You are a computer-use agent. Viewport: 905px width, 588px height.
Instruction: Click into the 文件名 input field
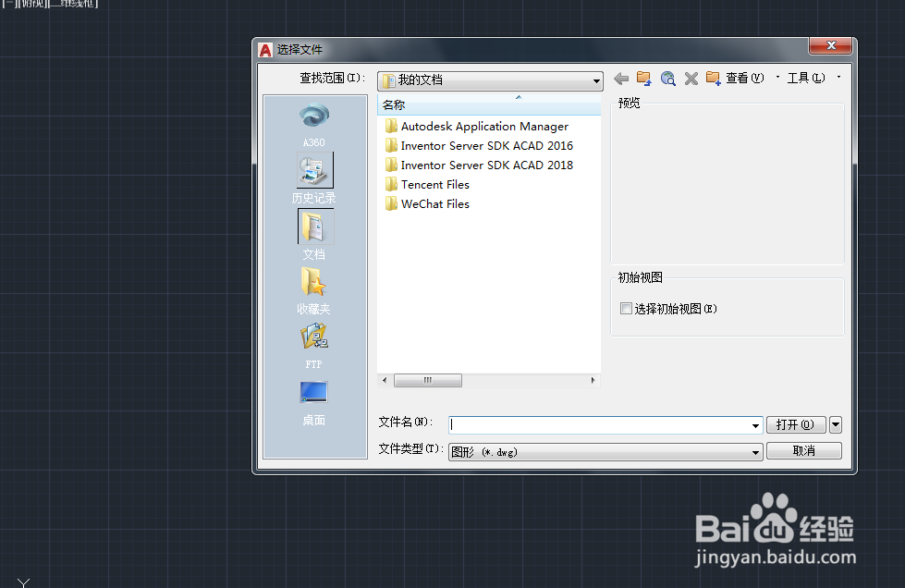(x=599, y=425)
